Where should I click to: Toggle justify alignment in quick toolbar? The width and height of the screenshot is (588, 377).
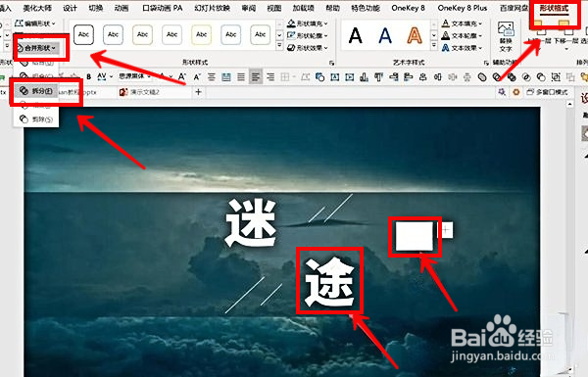point(241,77)
